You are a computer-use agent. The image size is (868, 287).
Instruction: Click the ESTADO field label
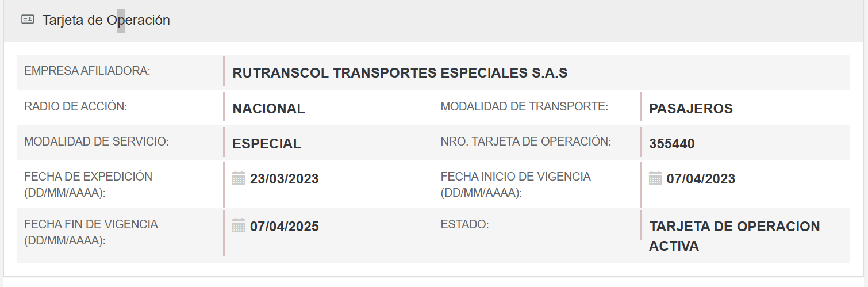(464, 225)
